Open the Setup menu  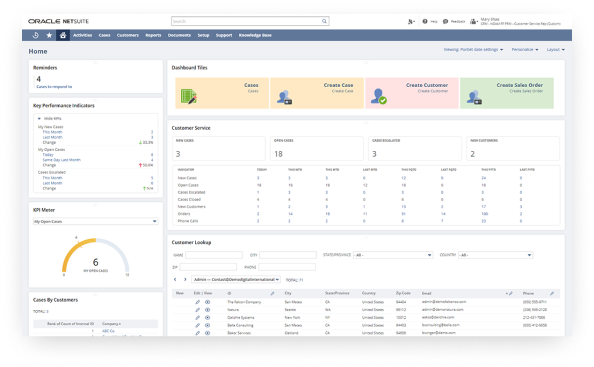[203, 35]
